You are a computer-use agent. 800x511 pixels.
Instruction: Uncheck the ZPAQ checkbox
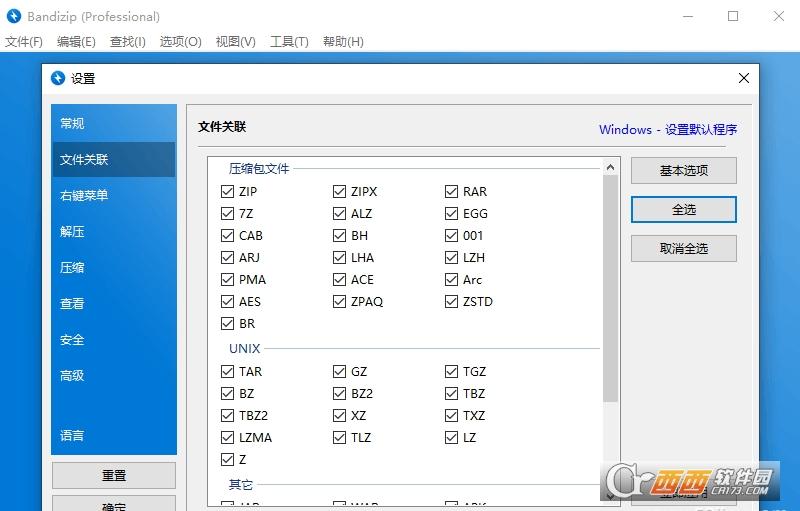point(339,301)
